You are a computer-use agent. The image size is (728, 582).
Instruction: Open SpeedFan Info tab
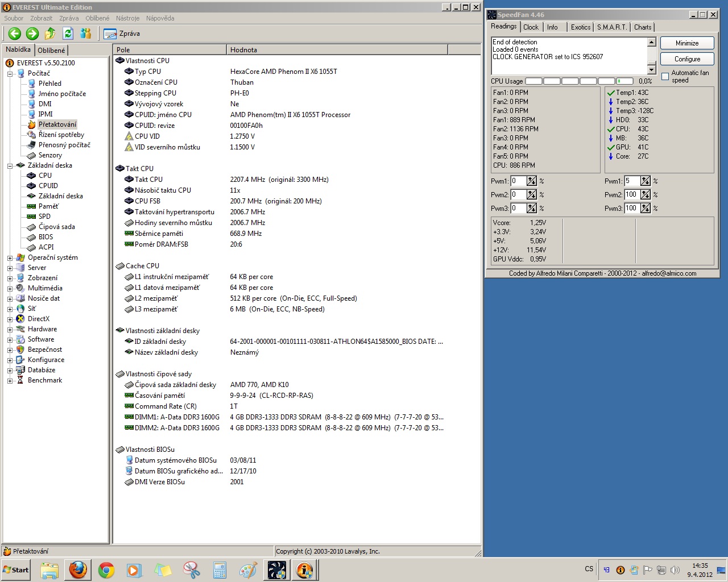point(552,27)
